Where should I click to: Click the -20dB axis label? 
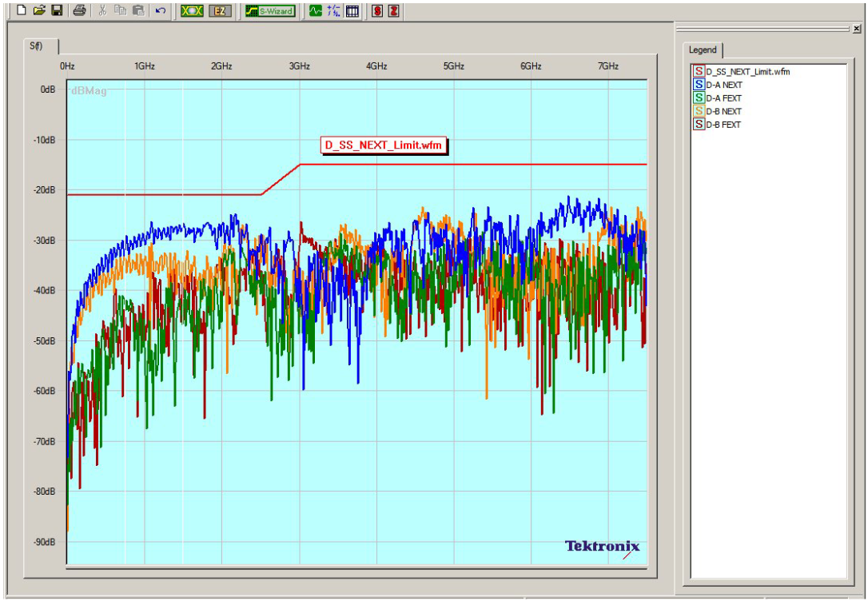tap(44, 190)
